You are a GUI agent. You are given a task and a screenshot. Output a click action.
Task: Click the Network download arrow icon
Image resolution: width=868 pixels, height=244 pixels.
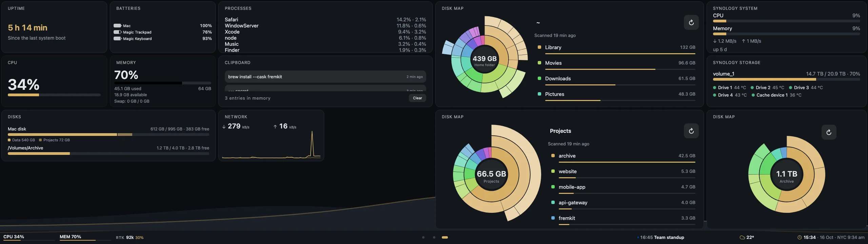[x=224, y=127]
